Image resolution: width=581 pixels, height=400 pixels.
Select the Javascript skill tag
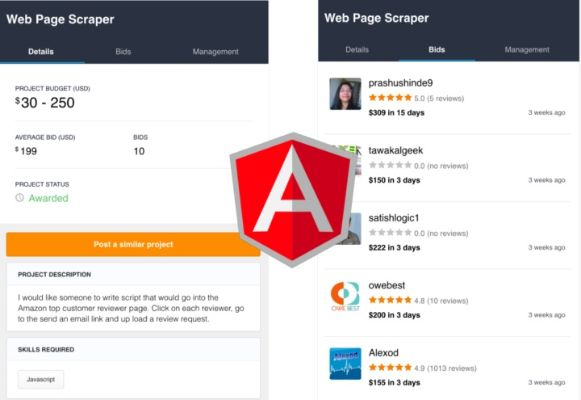(x=41, y=379)
